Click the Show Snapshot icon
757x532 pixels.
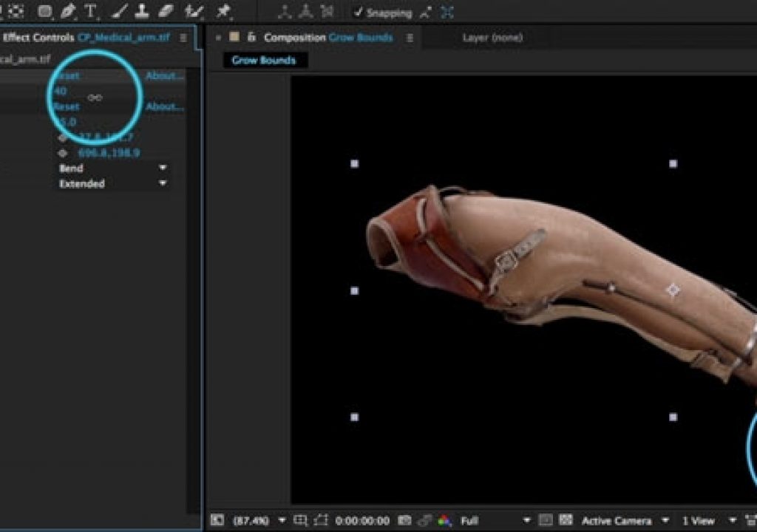point(424,520)
